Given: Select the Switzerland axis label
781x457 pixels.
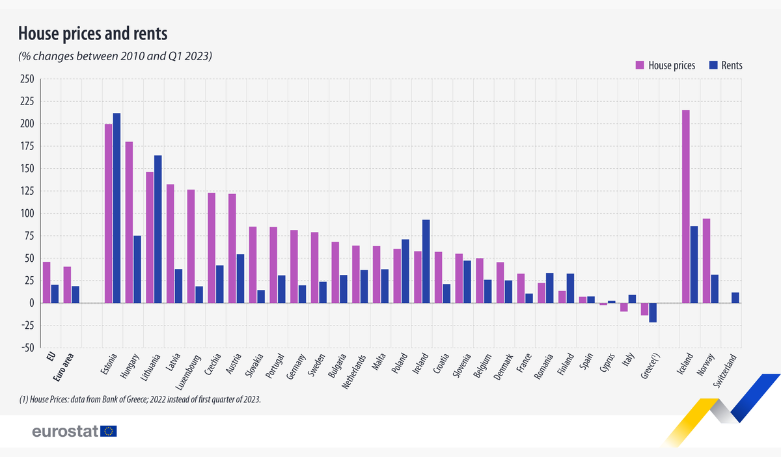Looking at the screenshot, I should coord(724,371).
